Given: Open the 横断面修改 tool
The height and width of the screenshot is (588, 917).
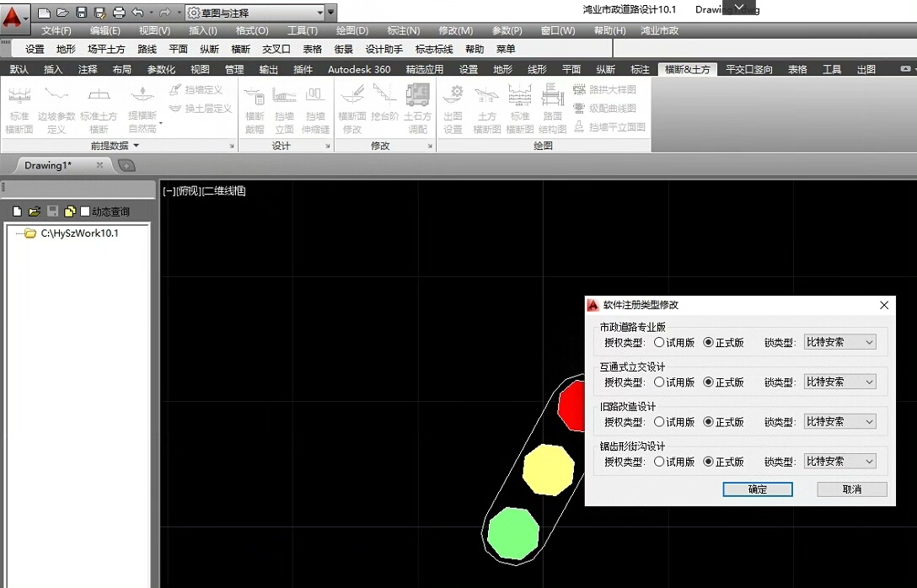Looking at the screenshot, I should point(352,110).
